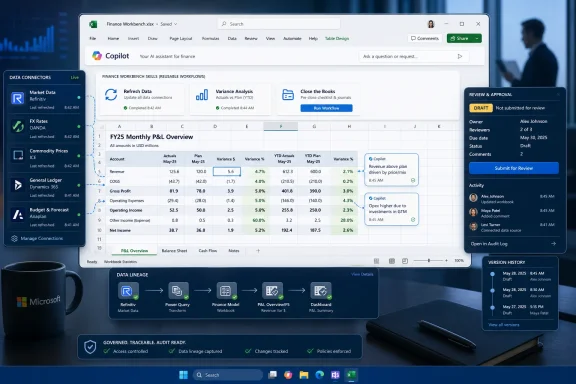Select the May 27 version history marker
The height and width of the screenshot is (384, 576).
click(x=493, y=307)
